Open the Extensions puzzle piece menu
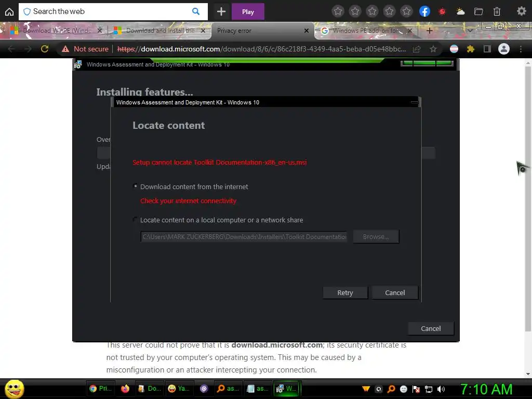This screenshot has width=532, height=399. (470, 49)
